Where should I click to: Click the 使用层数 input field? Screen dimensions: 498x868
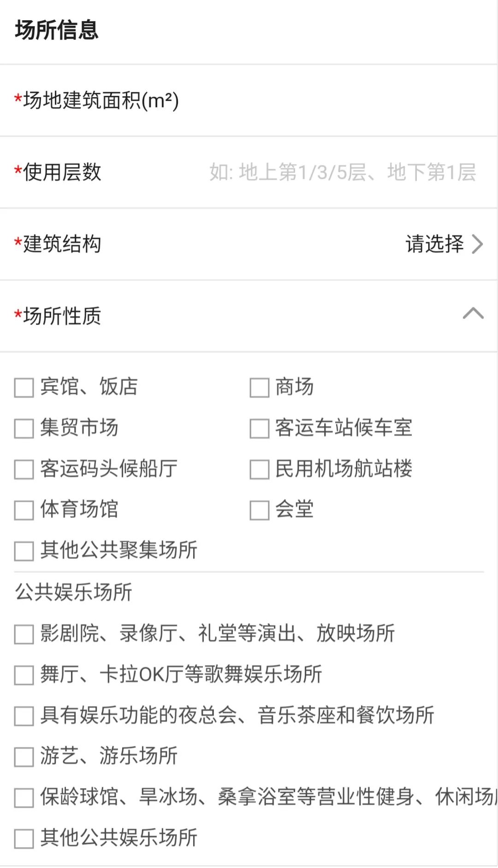[342, 172]
